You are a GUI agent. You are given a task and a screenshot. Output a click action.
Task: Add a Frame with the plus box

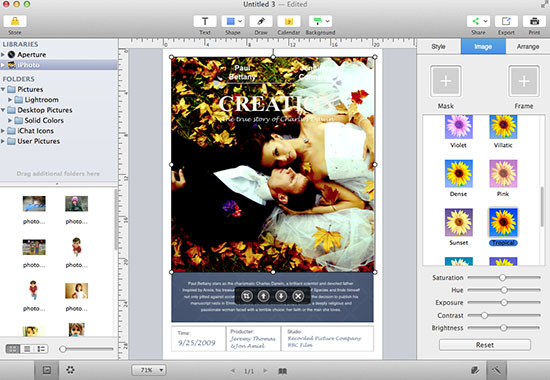[x=524, y=81]
